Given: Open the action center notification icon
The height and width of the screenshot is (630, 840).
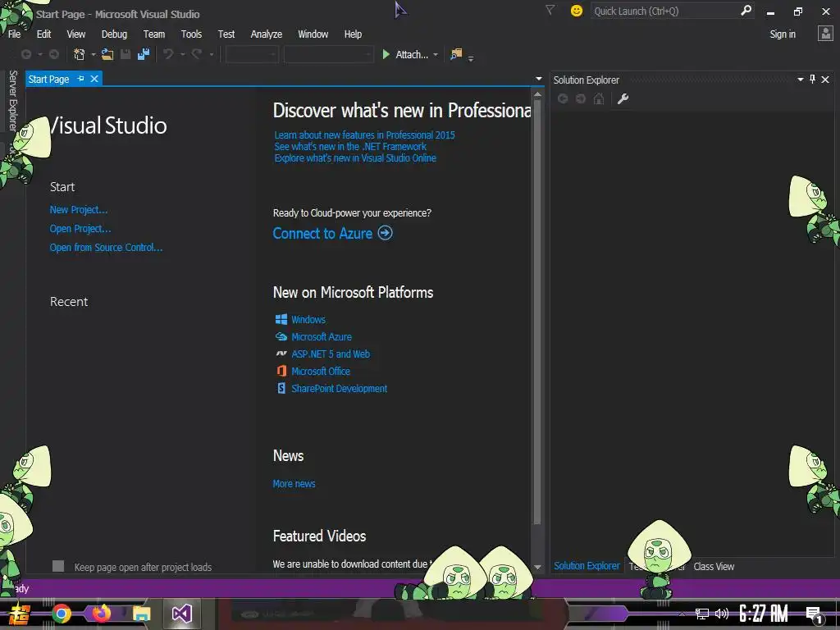Looking at the screenshot, I should coord(815,615).
